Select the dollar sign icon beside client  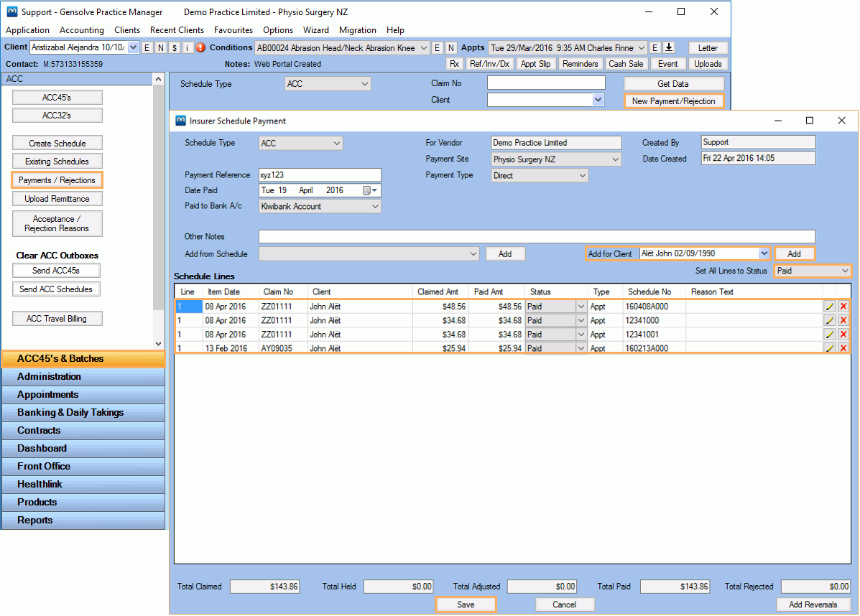coord(174,47)
